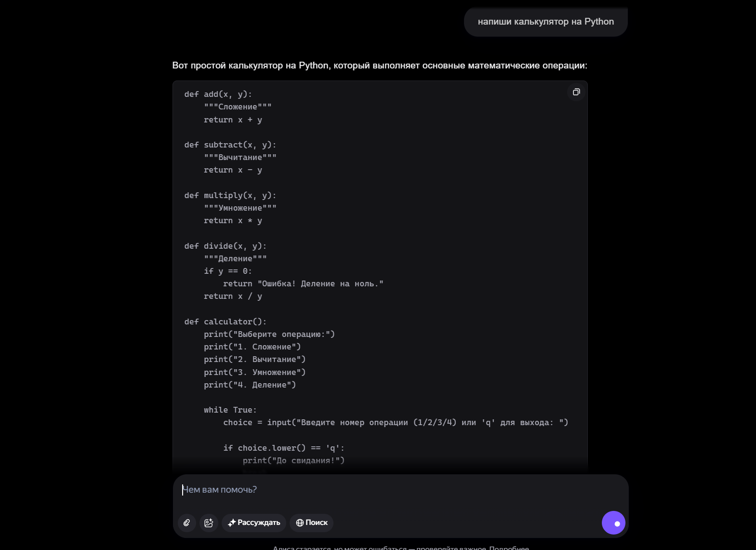The width and height of the screenshot is (756, 550).
Task: Click the "def multiply(x, y):" code line
Action: pyautogui.click(x=230, y=196)
